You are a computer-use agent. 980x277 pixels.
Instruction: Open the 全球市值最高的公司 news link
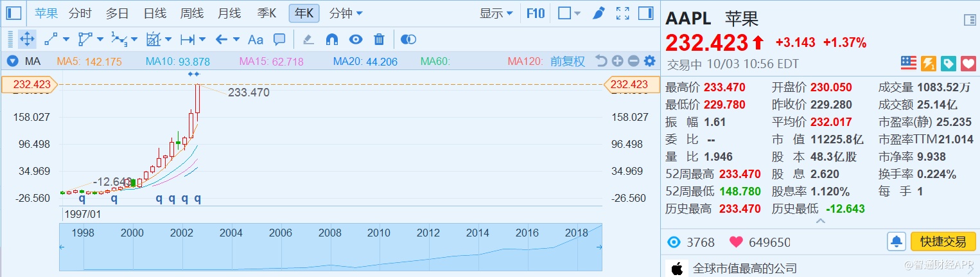[x=745, y=268]
